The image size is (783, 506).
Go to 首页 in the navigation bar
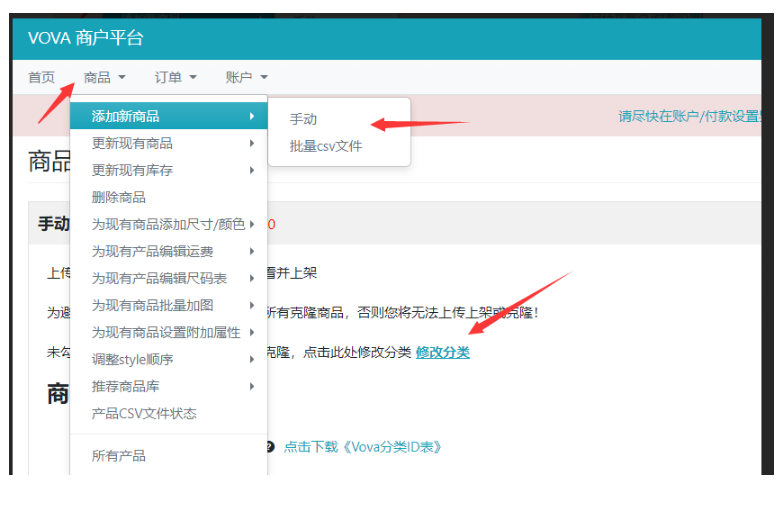(41, 77)
